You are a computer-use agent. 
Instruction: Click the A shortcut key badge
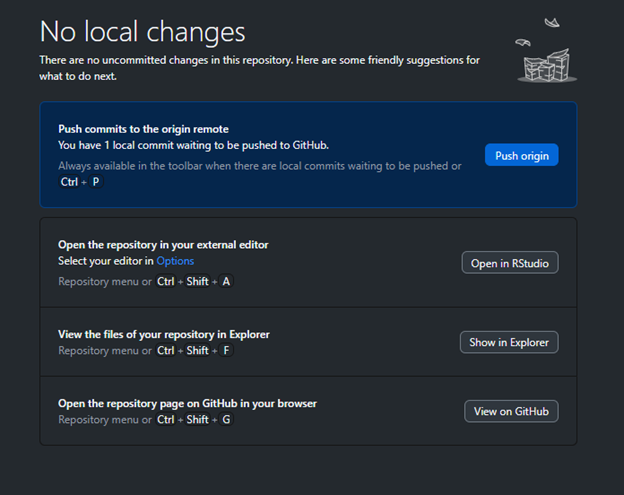pos(226,282)
